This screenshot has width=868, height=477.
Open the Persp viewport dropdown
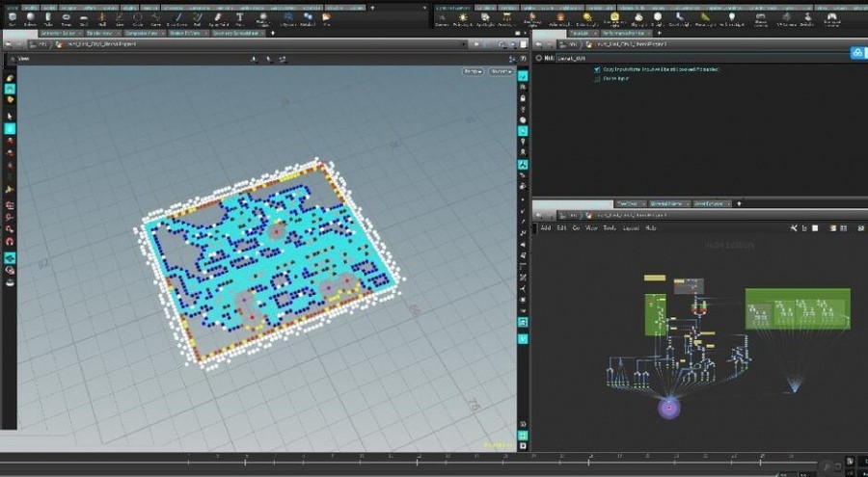(474, 71)
